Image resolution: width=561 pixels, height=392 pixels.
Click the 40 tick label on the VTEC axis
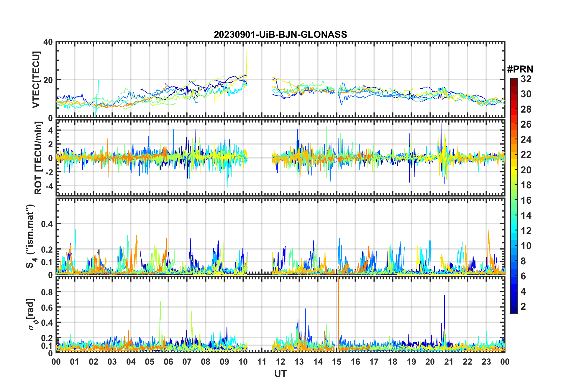pos(48,42)
